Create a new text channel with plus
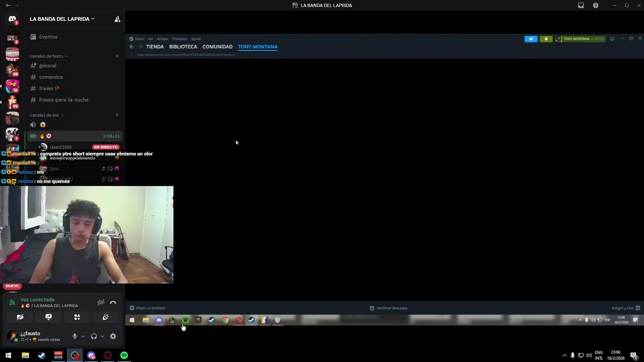Image resolution: width=644 pixels, height=362 pixels. [117, 56]
